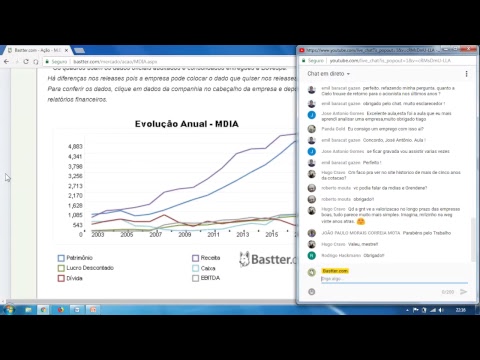Click the 4,883 value on chart y-axis
The image size is (480, 360).
75,147
